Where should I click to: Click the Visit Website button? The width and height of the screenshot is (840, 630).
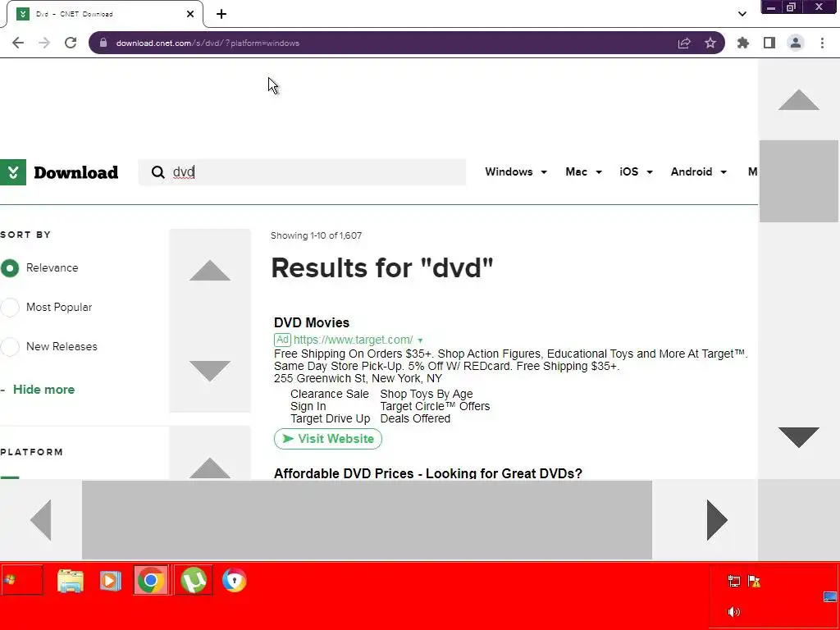pos(328,439)
